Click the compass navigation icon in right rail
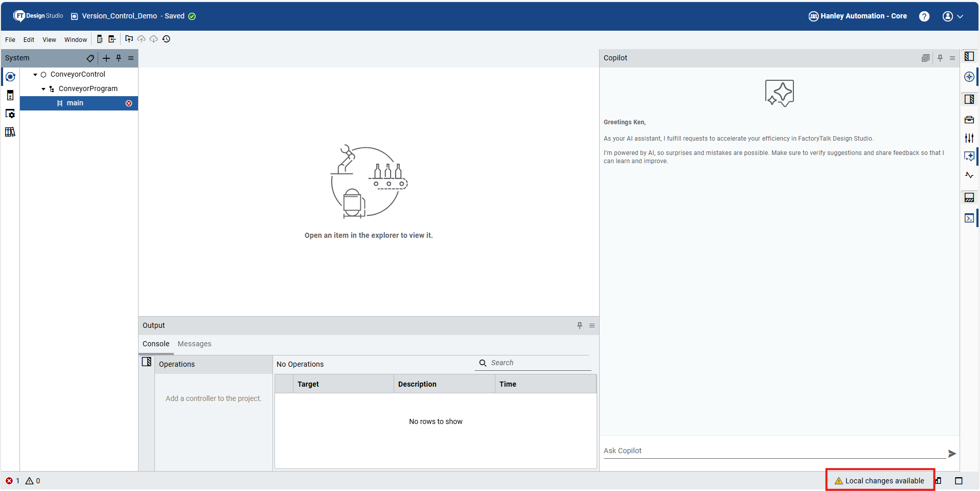 click(x=969, y=77)
